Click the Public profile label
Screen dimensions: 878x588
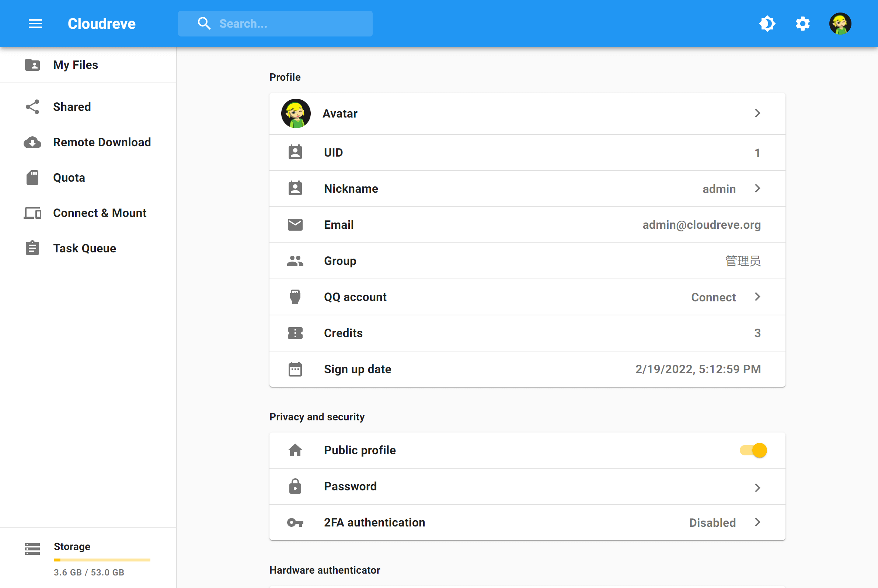click(360, 450)
